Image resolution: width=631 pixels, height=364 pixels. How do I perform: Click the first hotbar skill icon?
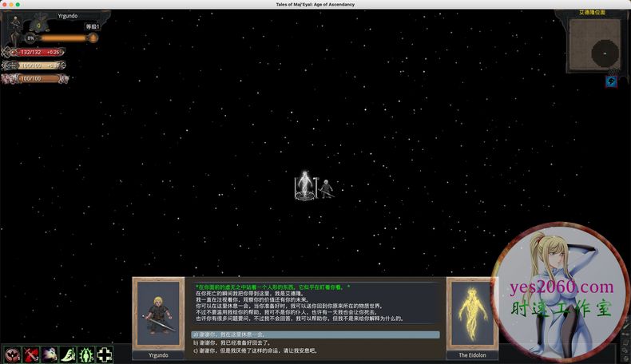[11, 354]
